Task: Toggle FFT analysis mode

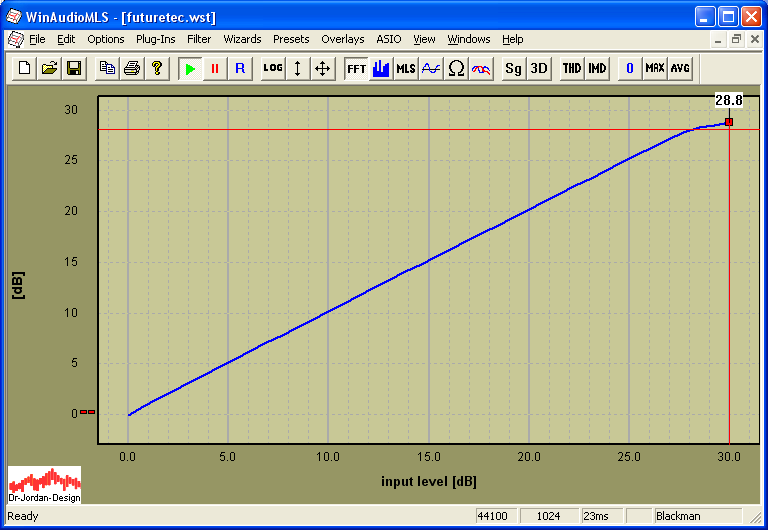Action: 356,68
